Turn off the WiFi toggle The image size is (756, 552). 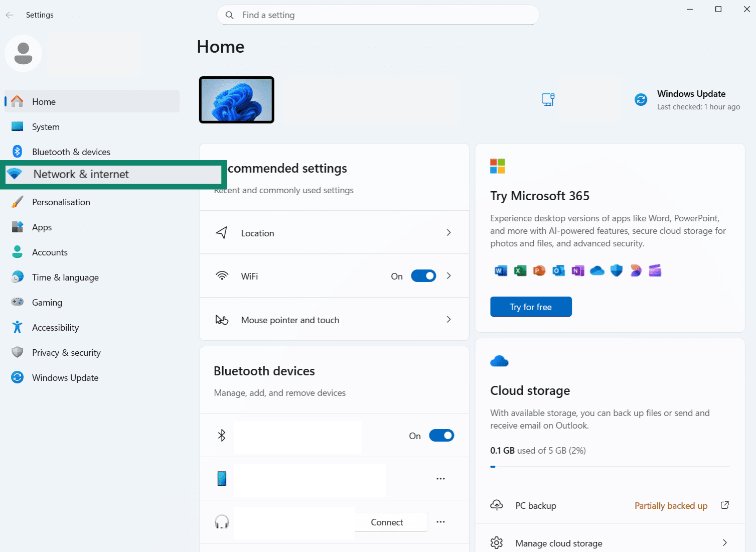coord(423,276)
